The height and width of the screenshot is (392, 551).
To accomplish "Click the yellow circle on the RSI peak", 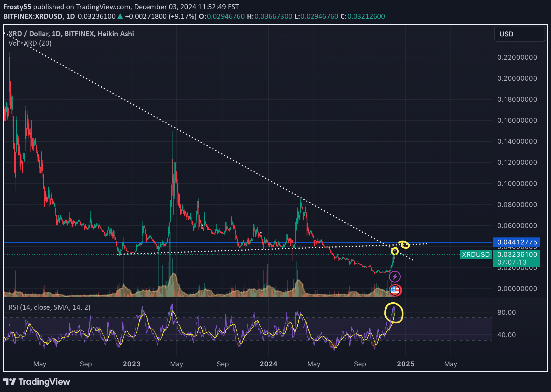I will pyautogui.click(x=394, y=313).
